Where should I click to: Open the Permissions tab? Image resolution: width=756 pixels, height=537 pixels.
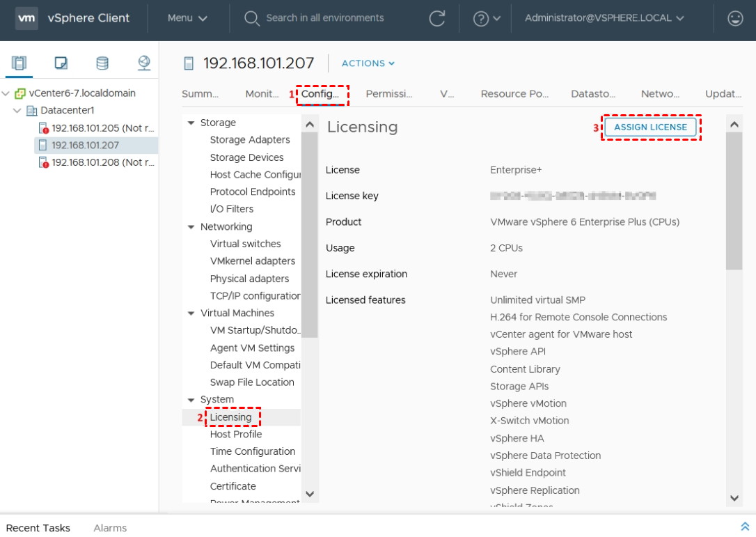[388, 94]
